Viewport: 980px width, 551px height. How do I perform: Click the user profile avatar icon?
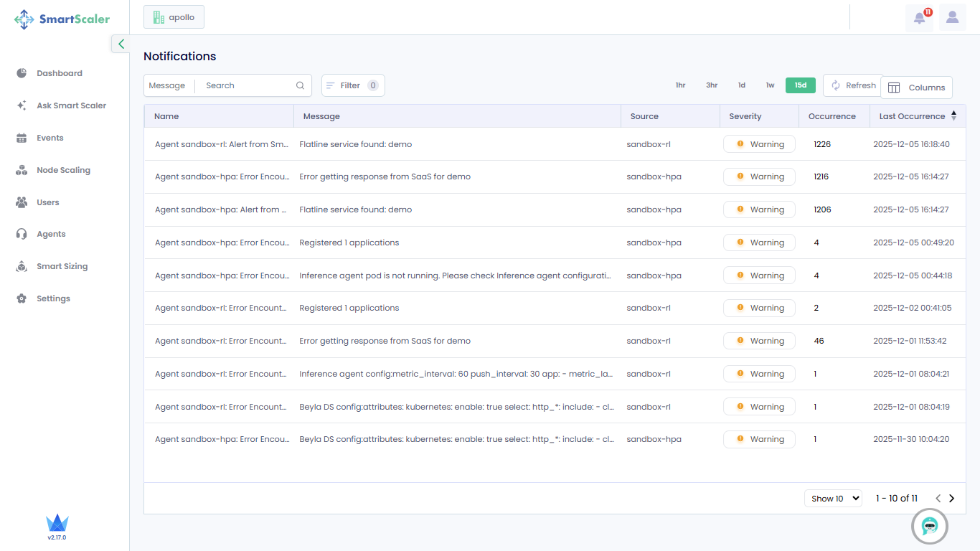tap(952, 17)
